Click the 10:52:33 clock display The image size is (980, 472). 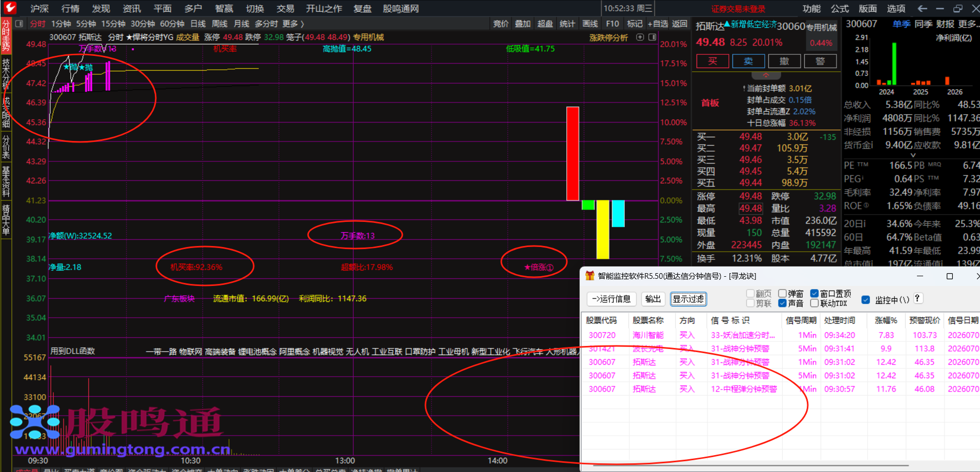(x=628, y=9)
